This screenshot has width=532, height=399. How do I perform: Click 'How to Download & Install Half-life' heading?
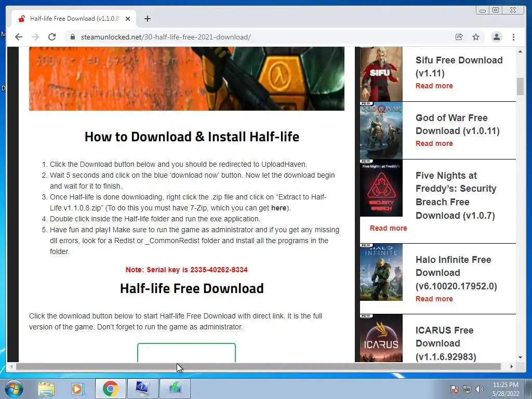click(x=192, y=137)
